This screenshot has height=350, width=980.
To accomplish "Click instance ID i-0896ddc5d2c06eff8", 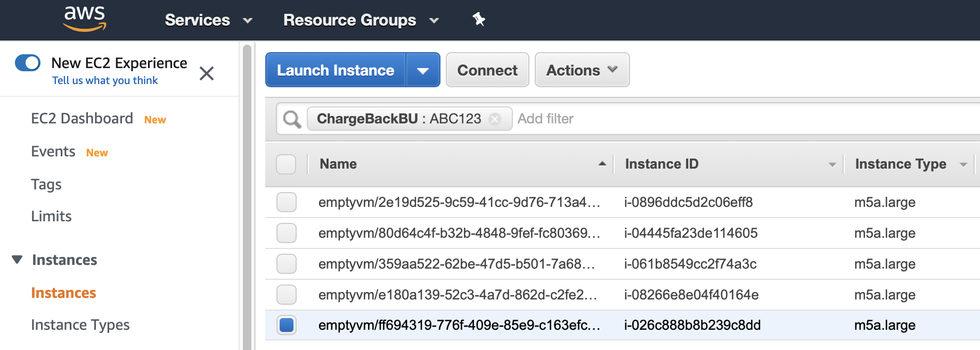I will [x=688, y=202].
